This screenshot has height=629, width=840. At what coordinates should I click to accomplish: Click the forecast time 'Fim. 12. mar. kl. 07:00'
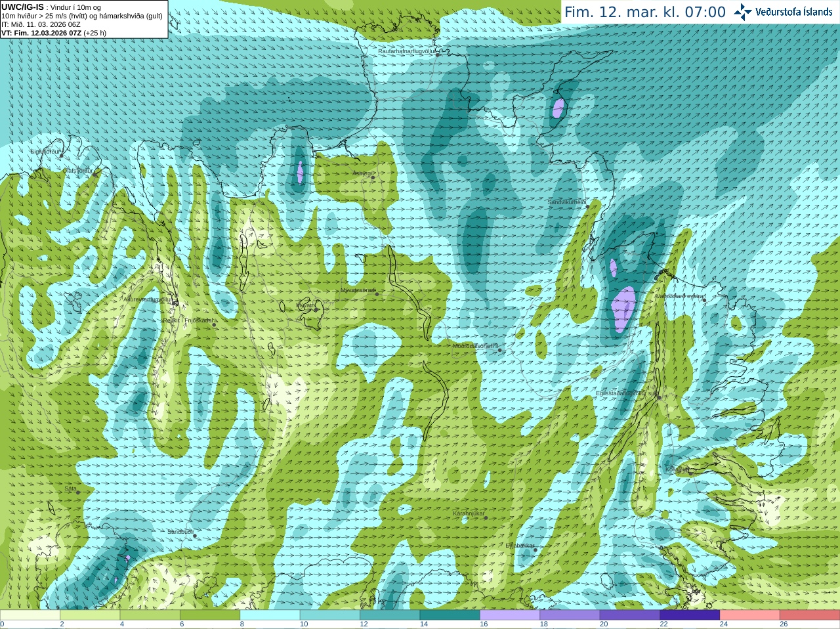coord(645,12)
